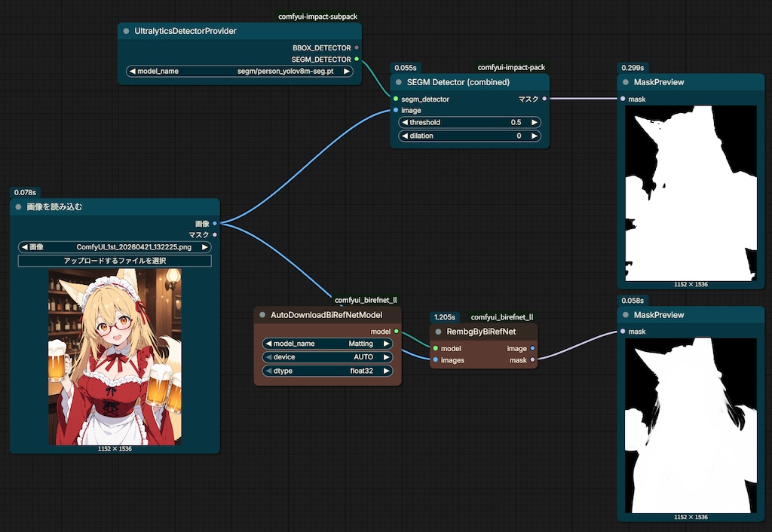The width and height of the screenshot is (772, 532).
Task: Open the model_name segm/person_yolov8m-seg.pt selector
Action: [x=240, y=72]
